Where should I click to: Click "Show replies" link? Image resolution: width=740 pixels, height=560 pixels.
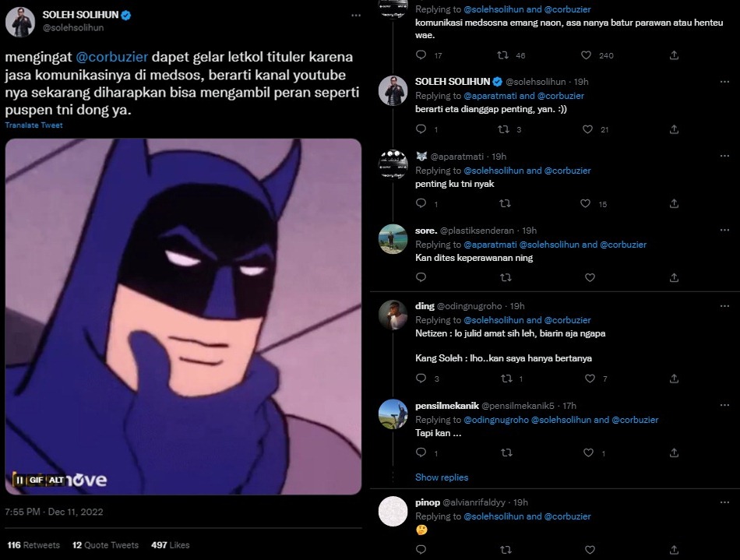(x=442, y=477)
